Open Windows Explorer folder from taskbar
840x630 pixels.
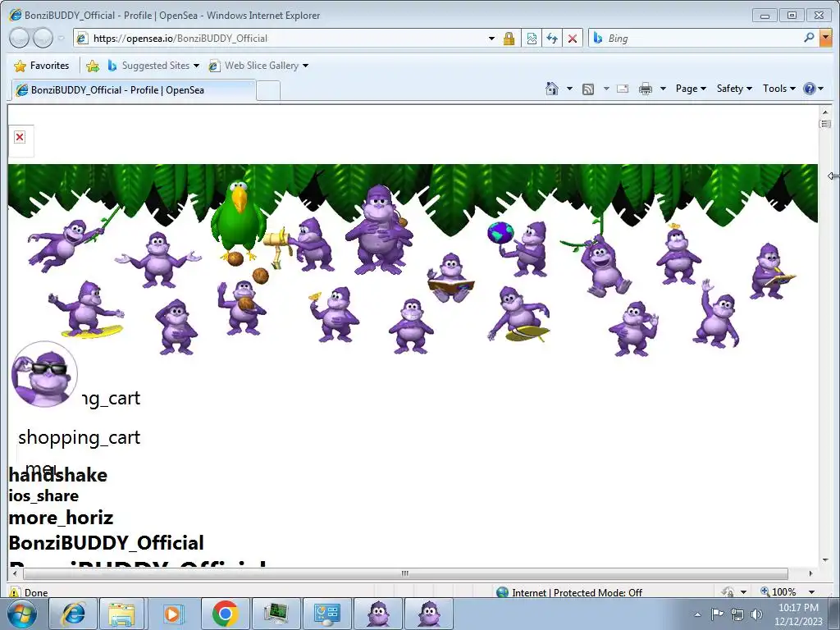click(121, 614)
